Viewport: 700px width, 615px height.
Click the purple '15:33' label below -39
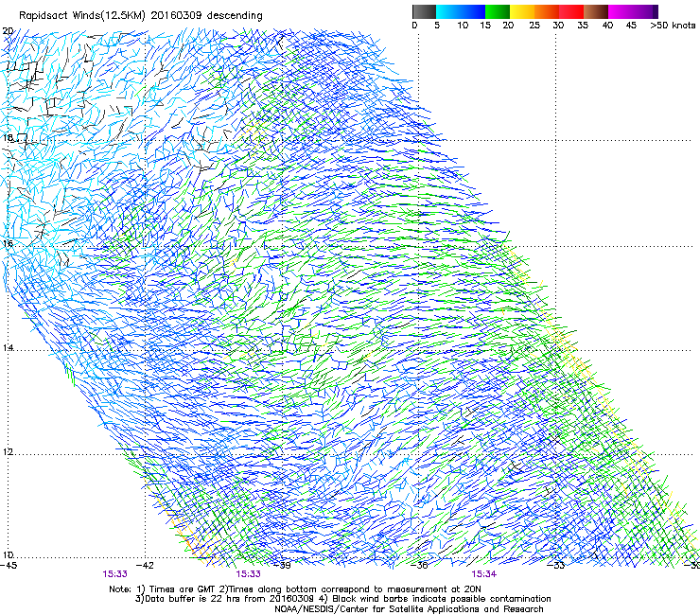point(248,574)
